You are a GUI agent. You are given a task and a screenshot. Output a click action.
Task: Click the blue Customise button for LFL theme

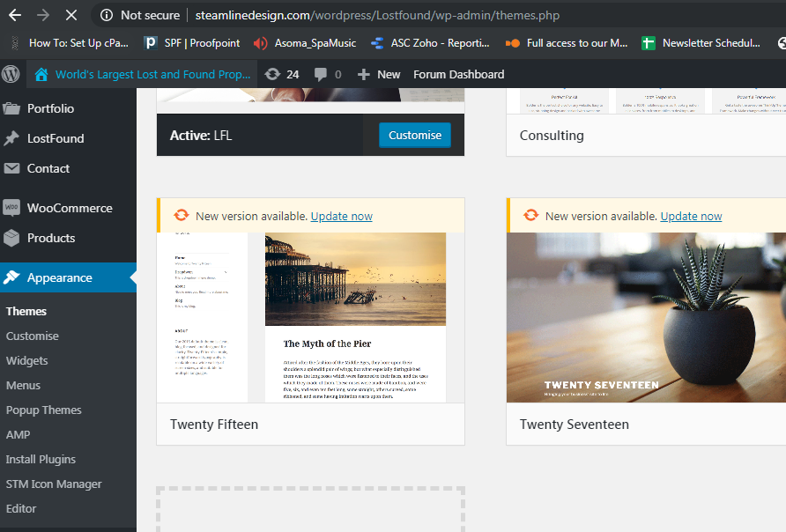(414, 135)
